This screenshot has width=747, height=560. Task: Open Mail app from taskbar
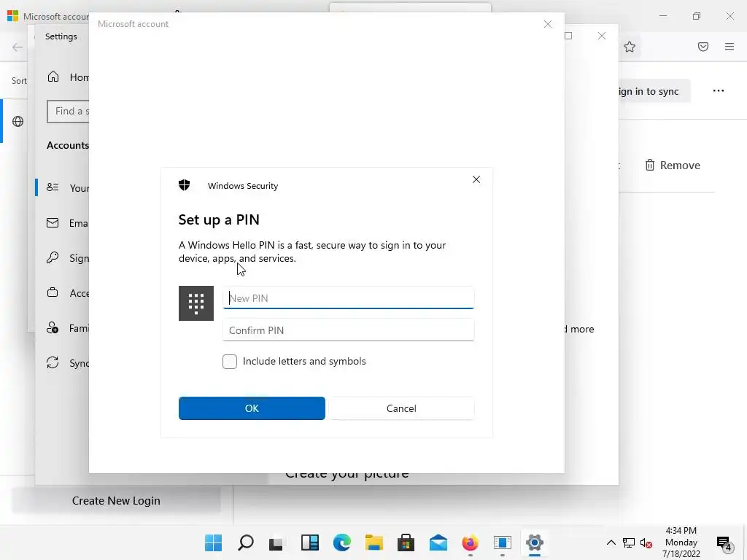pyautogui.click(x=438, y=542)
